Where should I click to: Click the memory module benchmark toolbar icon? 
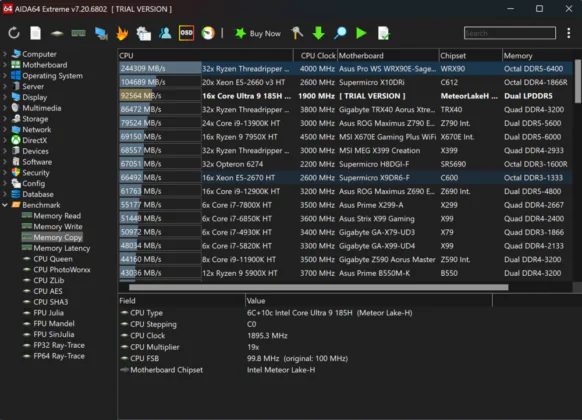(78, 33)
